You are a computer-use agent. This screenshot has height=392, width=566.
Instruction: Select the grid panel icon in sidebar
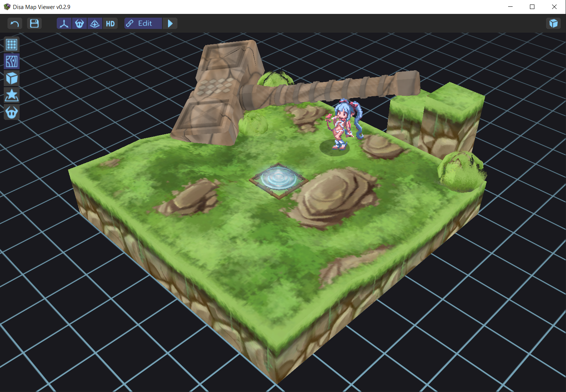click(x=12, y=45)
